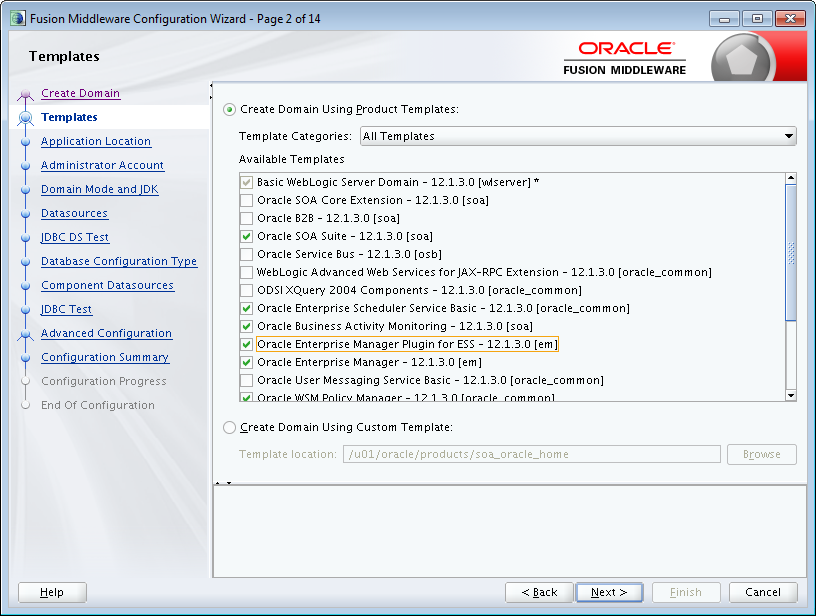Select the Create Domain Using Product Templates radio button
Viewport: 816px width, 616px height.
point(229,110)
